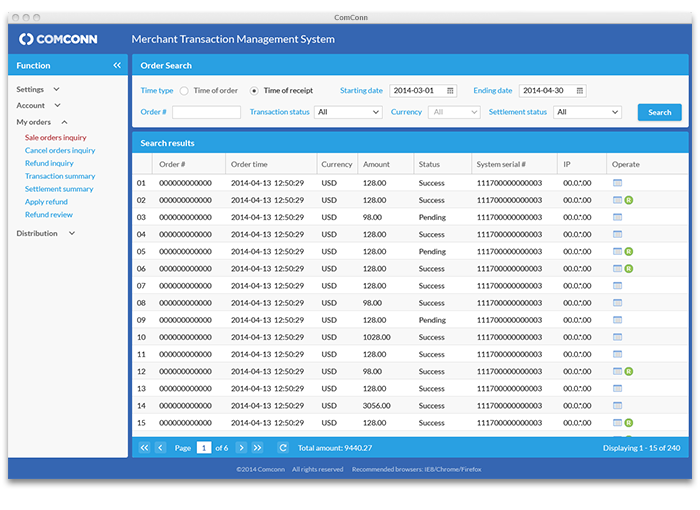This screenshot has height=510, width=700.
Task: Jump to the first results page
Action: pos(144,448)
